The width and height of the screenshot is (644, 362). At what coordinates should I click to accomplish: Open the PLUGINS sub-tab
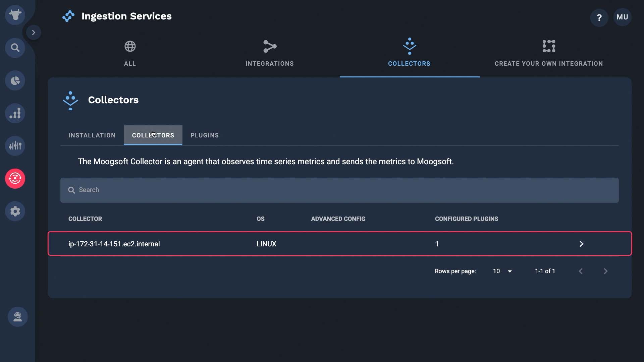205,135
